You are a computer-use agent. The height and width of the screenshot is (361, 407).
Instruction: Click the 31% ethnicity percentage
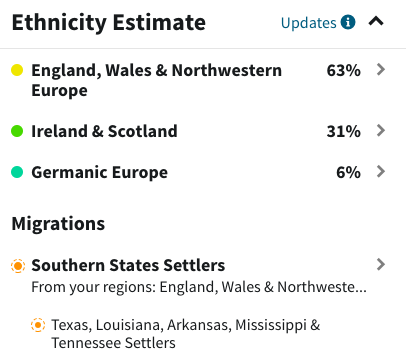pyautogui.click(x=343, y=131)
